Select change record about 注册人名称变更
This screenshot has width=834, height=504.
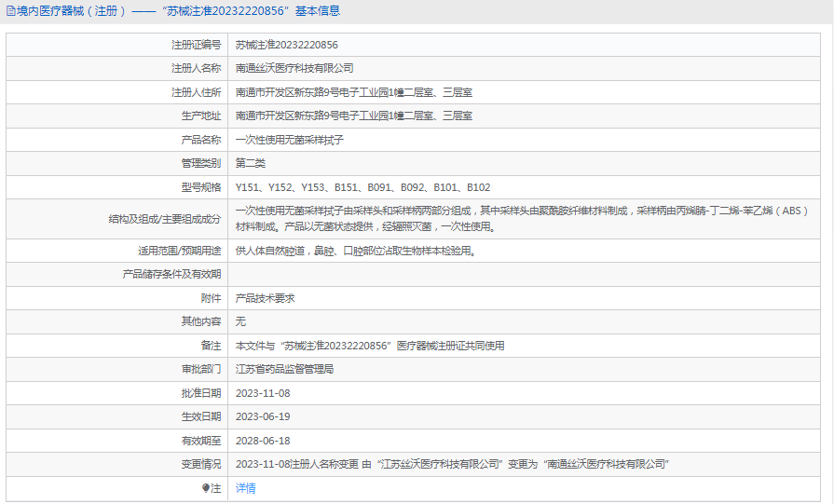point(452,464)
